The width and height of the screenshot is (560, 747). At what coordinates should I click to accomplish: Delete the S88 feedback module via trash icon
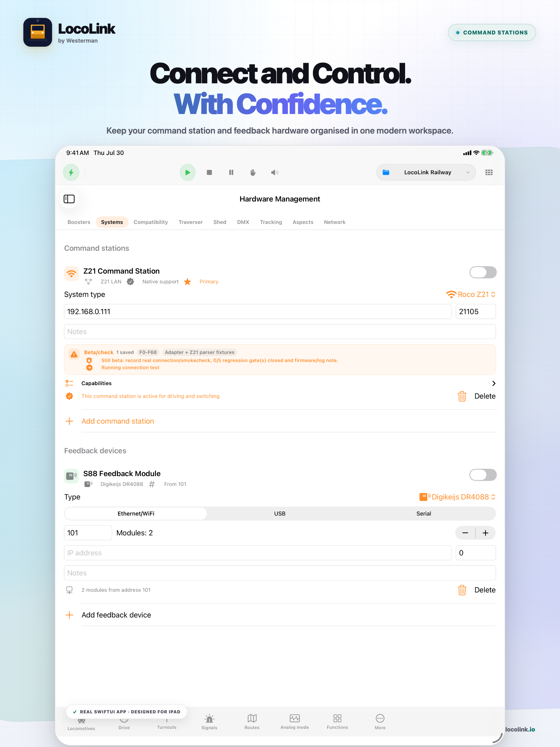pos(462,590)
